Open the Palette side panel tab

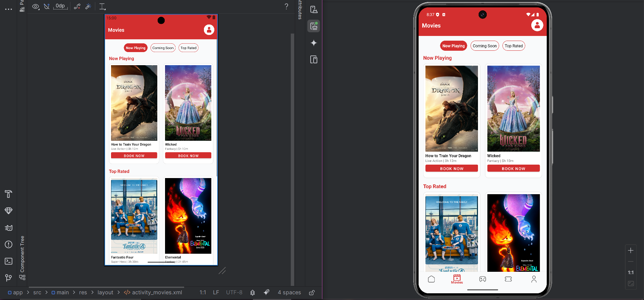(x=22, y=6)
